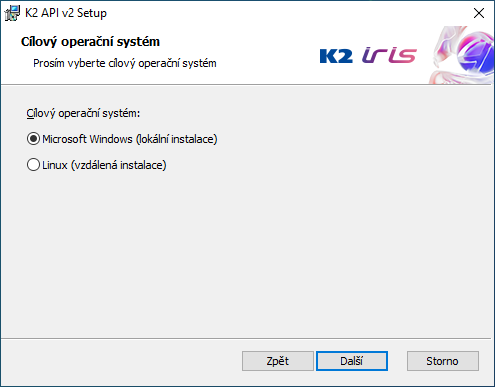Cancel setup with the Storno button
Screen dimensions: 495x387
coord(443,361)
